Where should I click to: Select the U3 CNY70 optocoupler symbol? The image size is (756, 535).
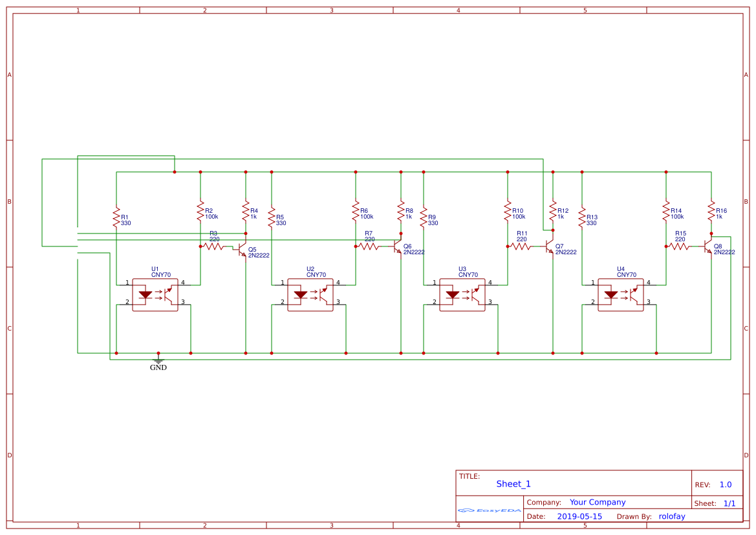pos(463,294)
